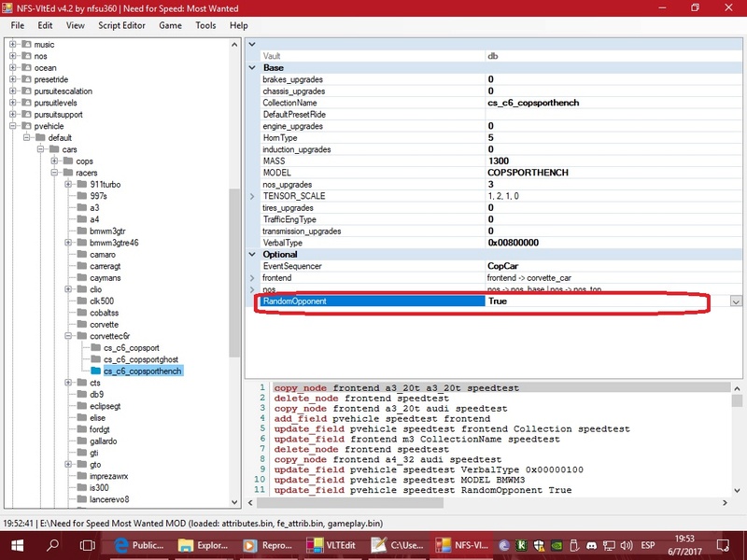Switch to the File Explorer taskbar window

tap(204, 545)
